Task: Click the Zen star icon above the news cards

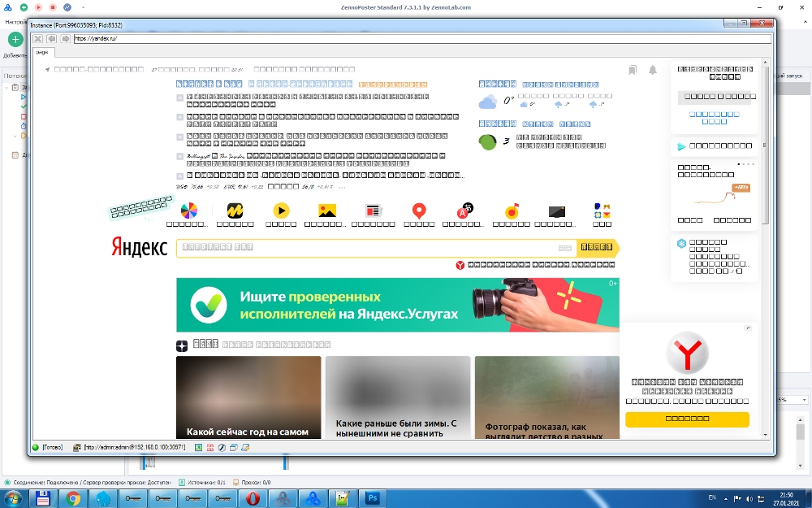Action: click(x=182, y=345)
